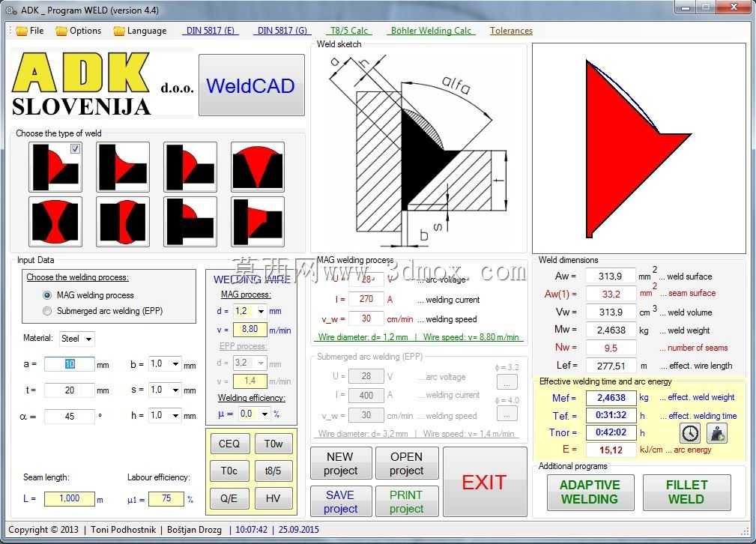The image size is (756, 544).
Task: Select MAG welding process radio button
Action: [x=47, y=295]
